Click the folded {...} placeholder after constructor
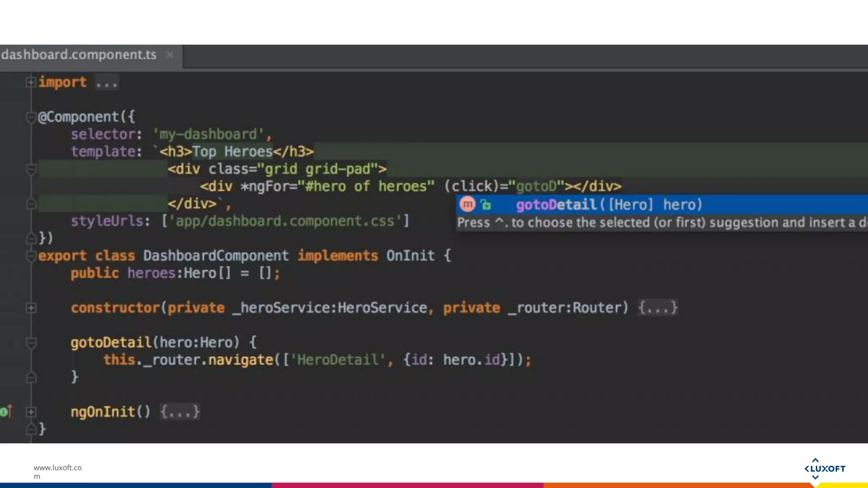 pos(658,308)
